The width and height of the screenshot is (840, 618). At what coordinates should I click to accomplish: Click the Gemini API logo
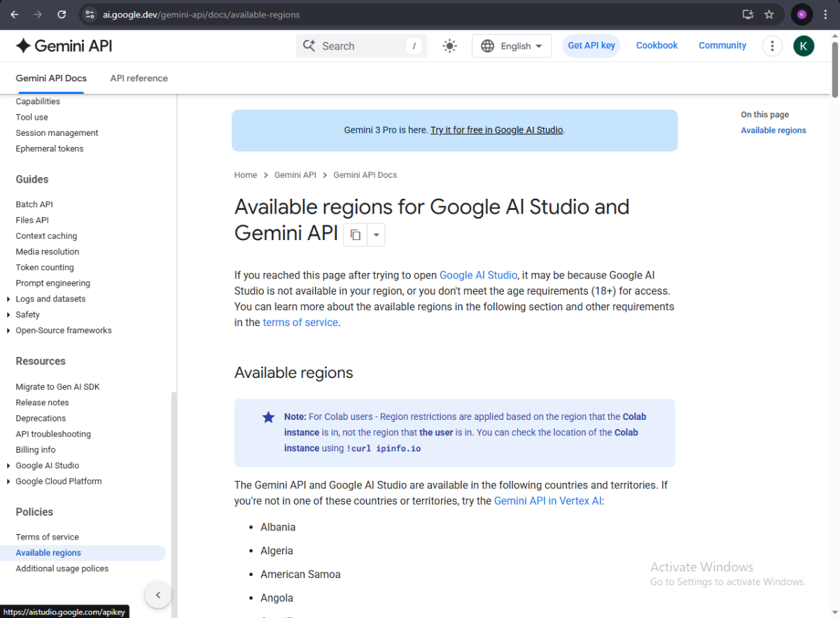[x=64, y=46]
